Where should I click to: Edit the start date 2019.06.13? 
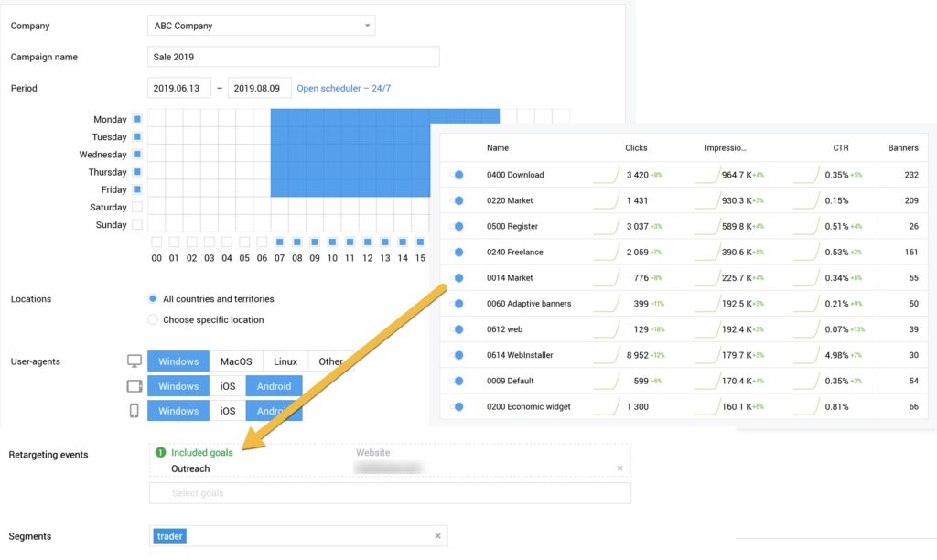click(179, 88)
